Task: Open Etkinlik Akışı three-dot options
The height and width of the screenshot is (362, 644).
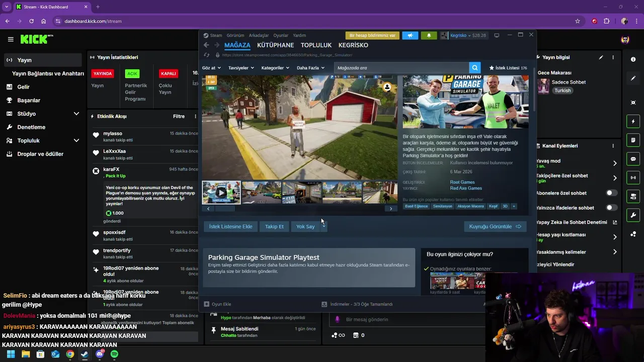Action: [195, 116]
